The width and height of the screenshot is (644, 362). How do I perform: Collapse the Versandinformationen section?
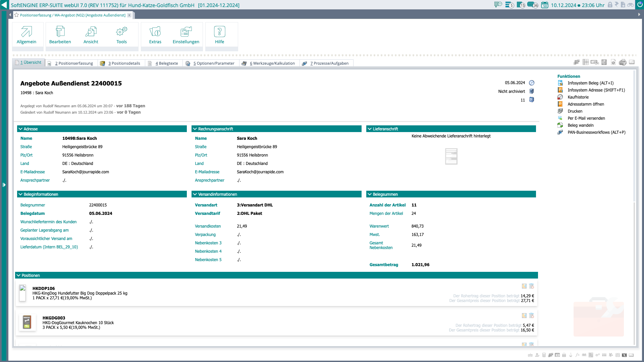pos(195,194)
